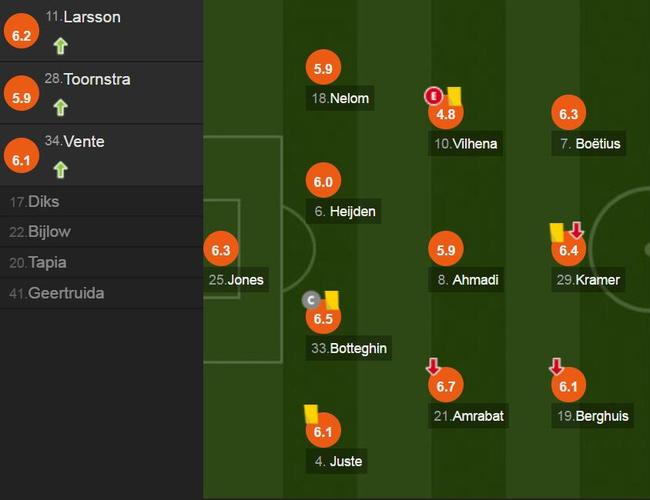Image resolution: width=650 pixels, height=500 pixels.
Task: Click 7. Boëtius name label
Action: (589, 143)
